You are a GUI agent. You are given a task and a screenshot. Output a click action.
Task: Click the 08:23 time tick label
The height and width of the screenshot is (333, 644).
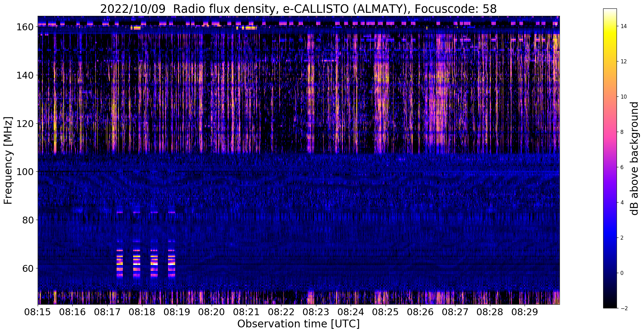pyautogui.click(x=316, y=312)
